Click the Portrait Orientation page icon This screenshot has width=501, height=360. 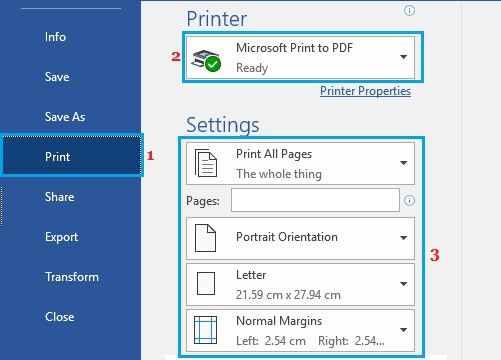coord(205,238)
